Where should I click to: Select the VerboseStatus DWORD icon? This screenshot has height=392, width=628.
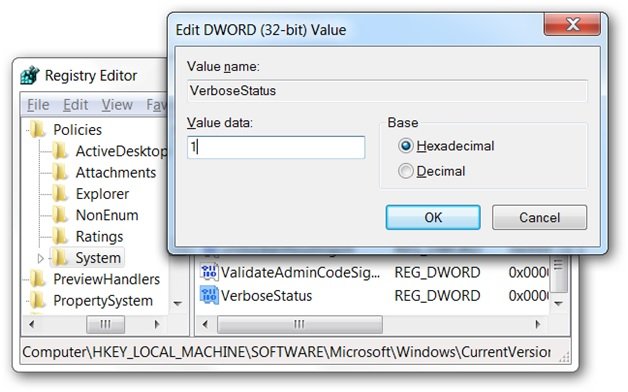[x=209, y=296]
